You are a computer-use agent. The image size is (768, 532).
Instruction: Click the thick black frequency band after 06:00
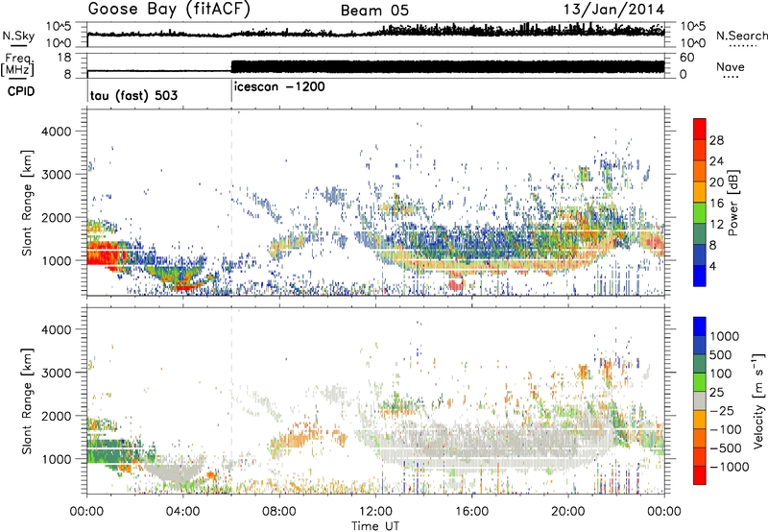[x=447, y=66]
